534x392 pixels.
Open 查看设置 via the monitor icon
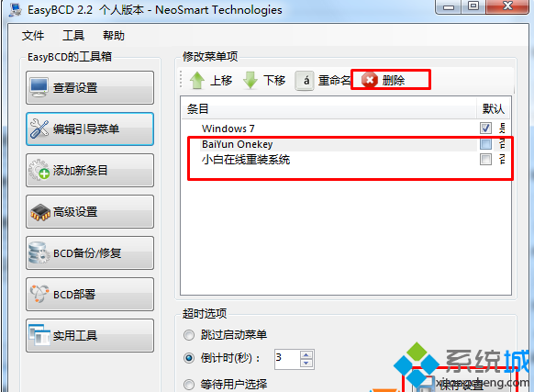click(x=39, y=87)
